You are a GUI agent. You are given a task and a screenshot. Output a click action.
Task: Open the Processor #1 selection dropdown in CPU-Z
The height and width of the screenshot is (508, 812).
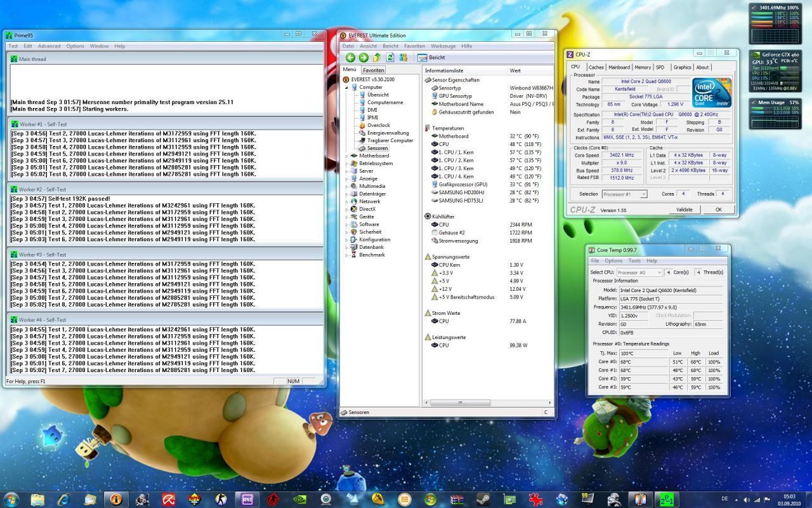[624, 194]
